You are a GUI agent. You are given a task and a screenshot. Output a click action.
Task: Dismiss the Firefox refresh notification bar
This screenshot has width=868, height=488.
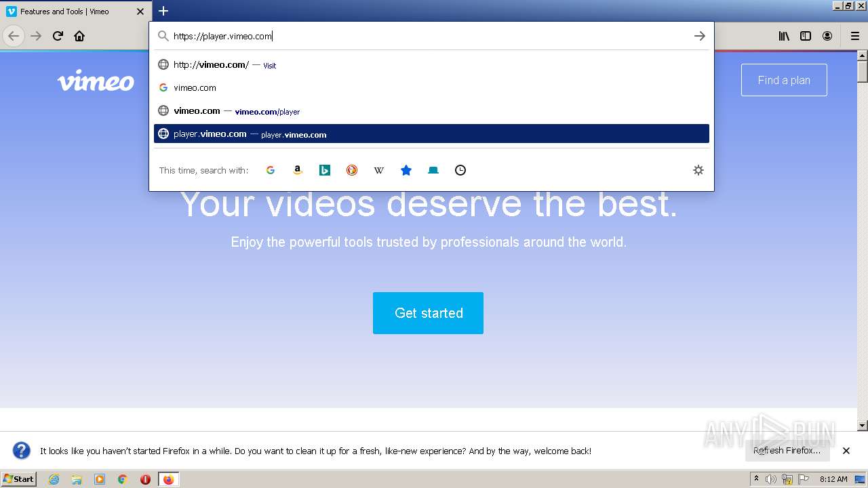846,451
